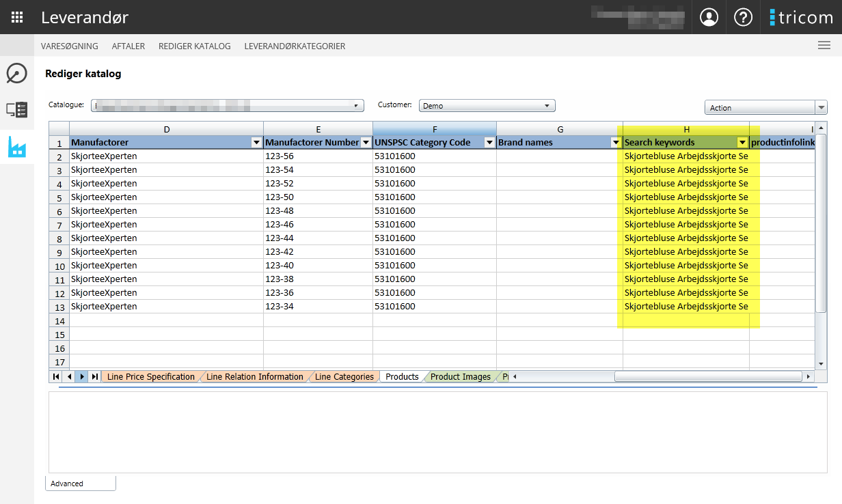Open Brand names column filter arrow

point(616,143)
